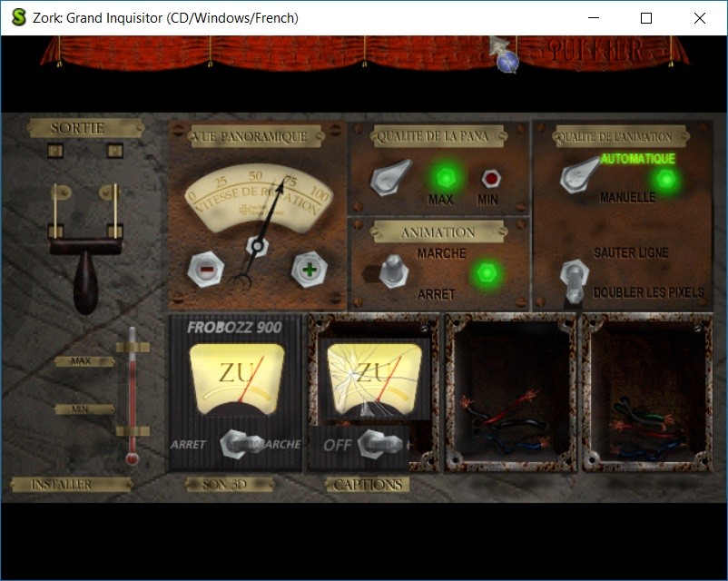Viewport: 728px width, 581px height.
Task: Click the green plus button to increase rotation speed
Action: [310, 269]
